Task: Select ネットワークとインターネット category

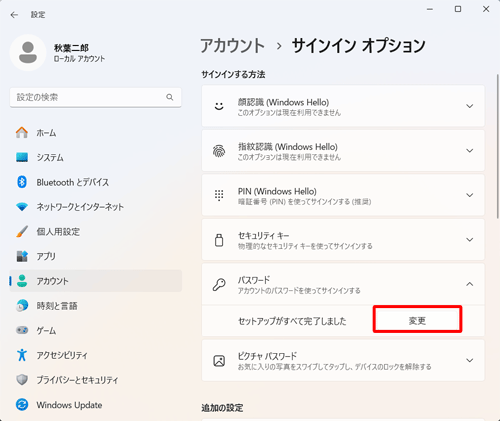Action: (96, 207)
